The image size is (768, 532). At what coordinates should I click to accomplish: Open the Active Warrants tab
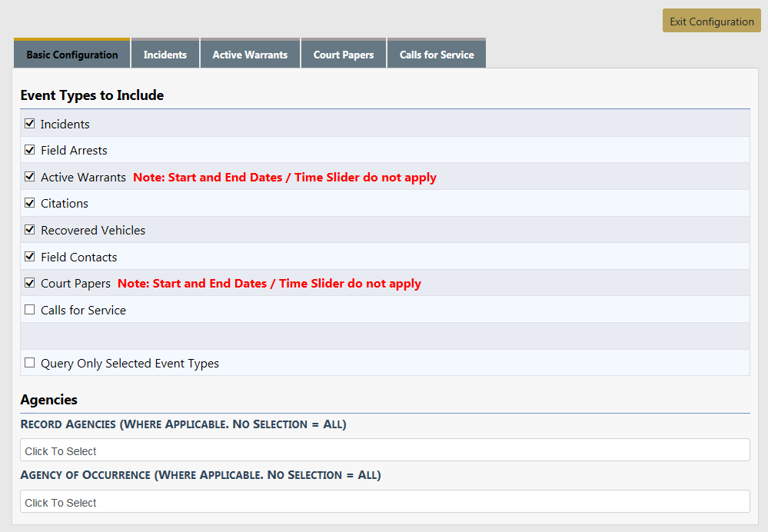(250, 55)
